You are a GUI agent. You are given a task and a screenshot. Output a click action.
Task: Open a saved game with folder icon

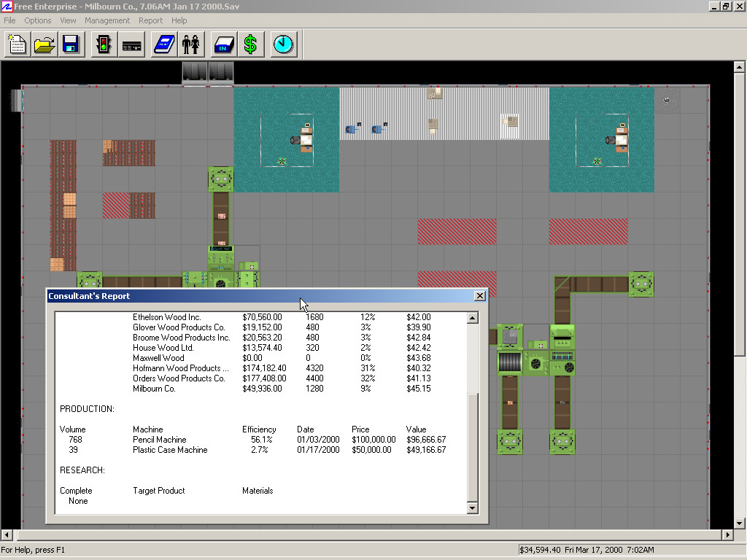pyautogui.click(x=44, y=44)
